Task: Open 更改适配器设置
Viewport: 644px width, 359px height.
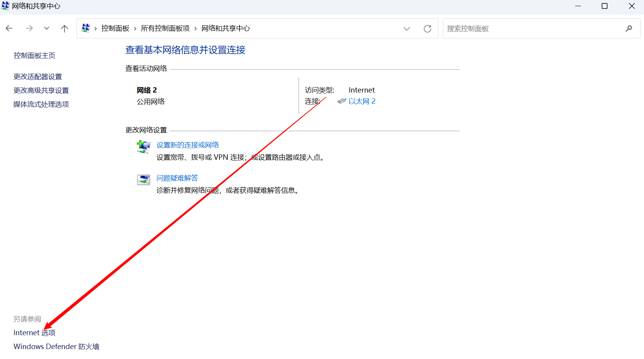Action: pos(37,76)
